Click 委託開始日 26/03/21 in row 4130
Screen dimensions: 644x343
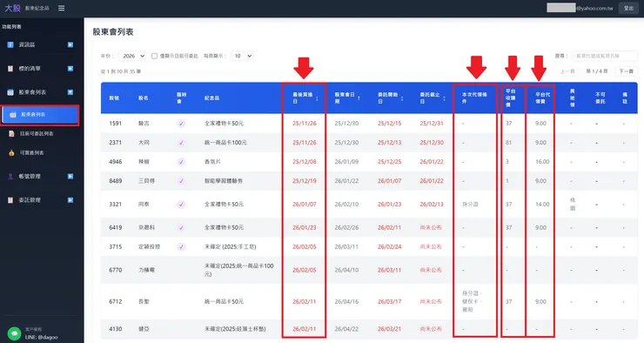(389, 329)
